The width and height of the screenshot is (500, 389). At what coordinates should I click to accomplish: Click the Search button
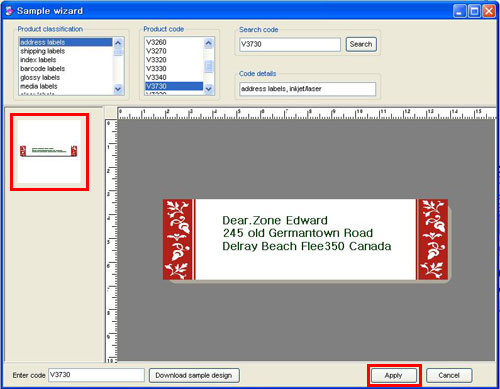pyautogui.click(x=361, y=44)
